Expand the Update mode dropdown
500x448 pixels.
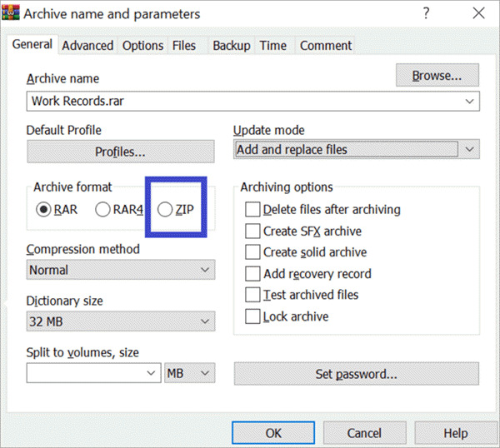point(470,150)
